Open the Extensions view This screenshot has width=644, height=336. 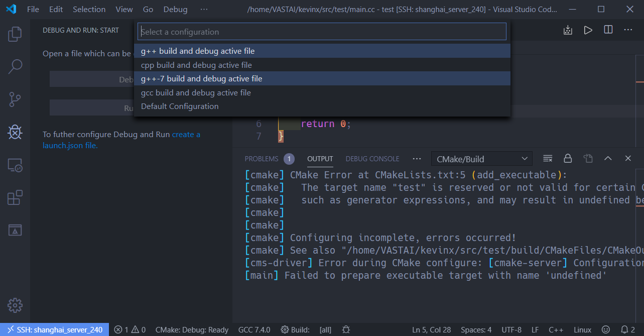tap(15, 197)
